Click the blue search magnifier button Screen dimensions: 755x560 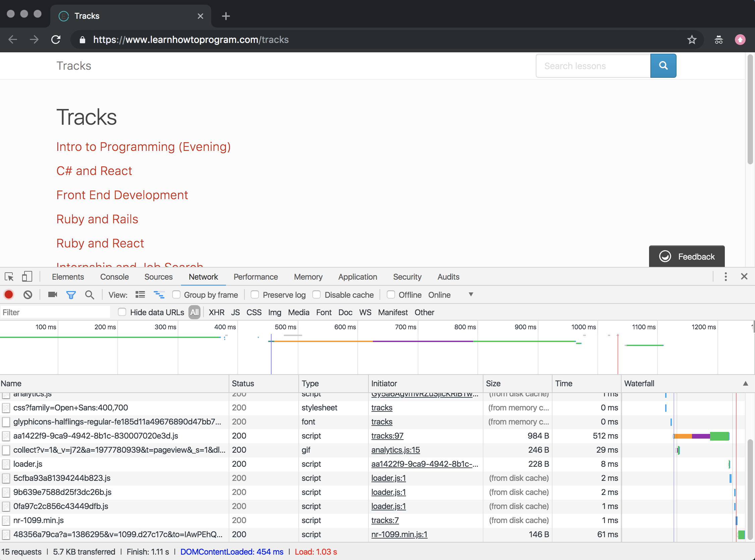[x=663, y=65]
